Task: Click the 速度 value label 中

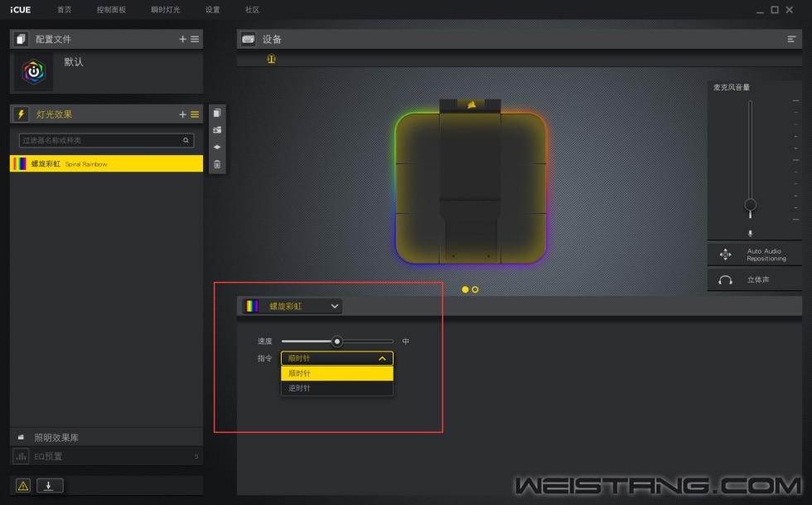Action: click(x=405, y=341)
